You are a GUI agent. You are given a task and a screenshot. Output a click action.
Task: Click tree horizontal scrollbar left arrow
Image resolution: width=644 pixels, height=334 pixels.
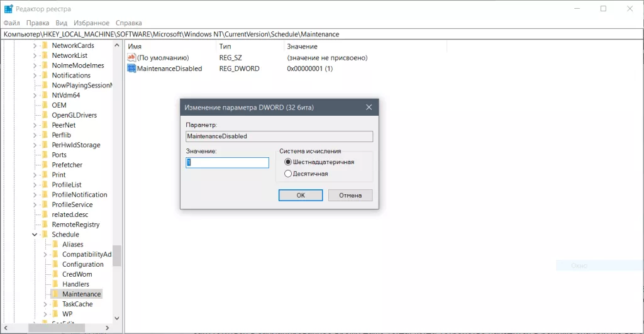point(6,328)
